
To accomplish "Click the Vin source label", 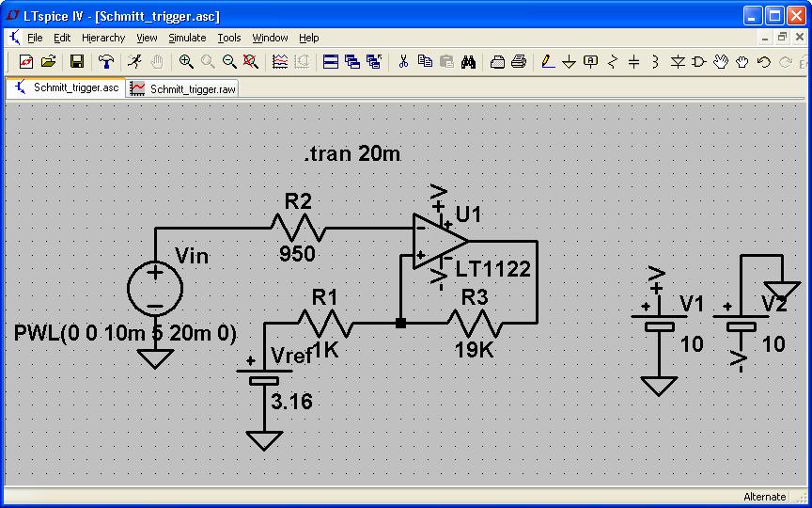I will point(192,256).
